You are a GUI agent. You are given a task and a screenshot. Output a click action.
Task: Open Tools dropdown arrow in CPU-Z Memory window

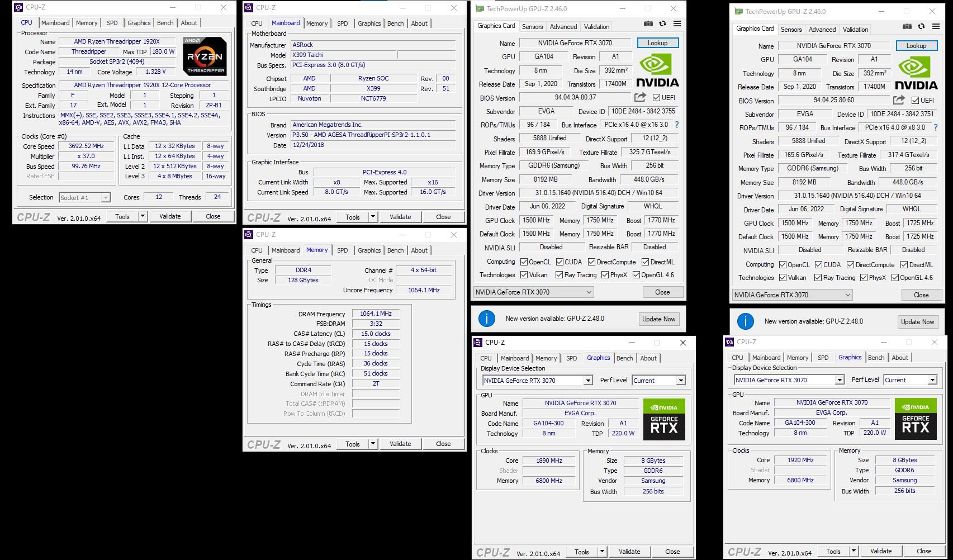pos(373,444)
